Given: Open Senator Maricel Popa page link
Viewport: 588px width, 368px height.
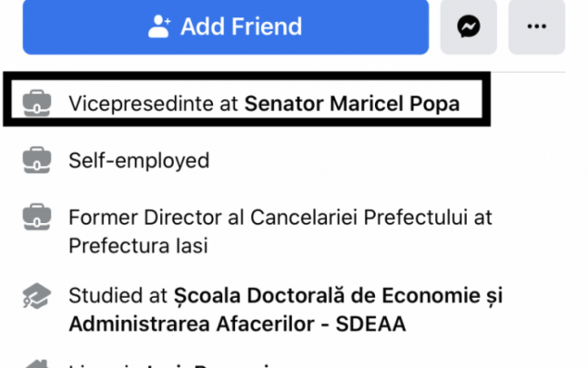Looking at the screenshot, I should click(351, 104).
